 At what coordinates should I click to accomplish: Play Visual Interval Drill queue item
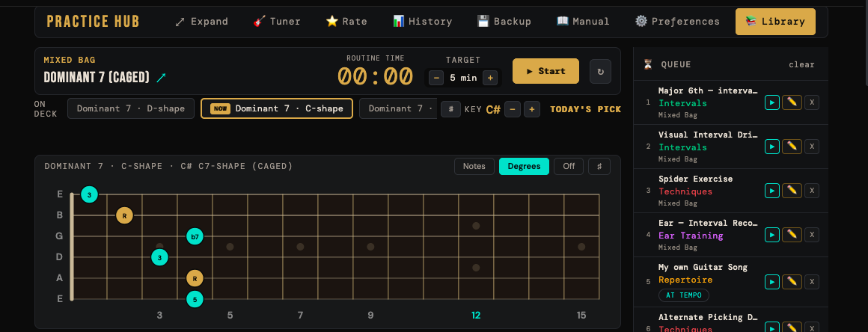point(772,147)
